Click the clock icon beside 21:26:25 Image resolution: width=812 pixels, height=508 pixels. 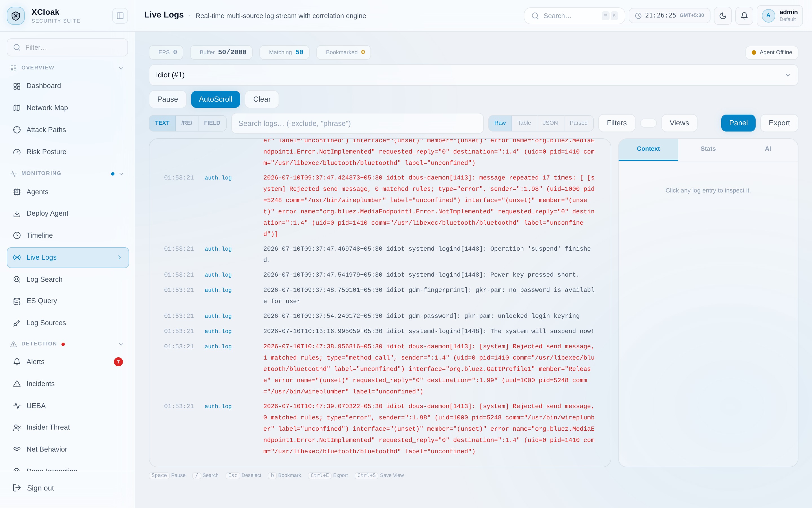[638, 16]
